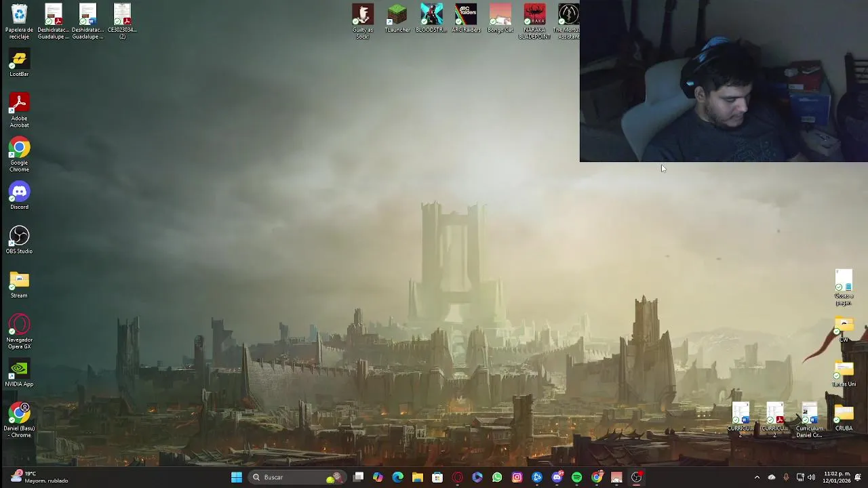Open the Cosas a pagar file
This screenshot has width=868, height=488.
click(844, 287)
